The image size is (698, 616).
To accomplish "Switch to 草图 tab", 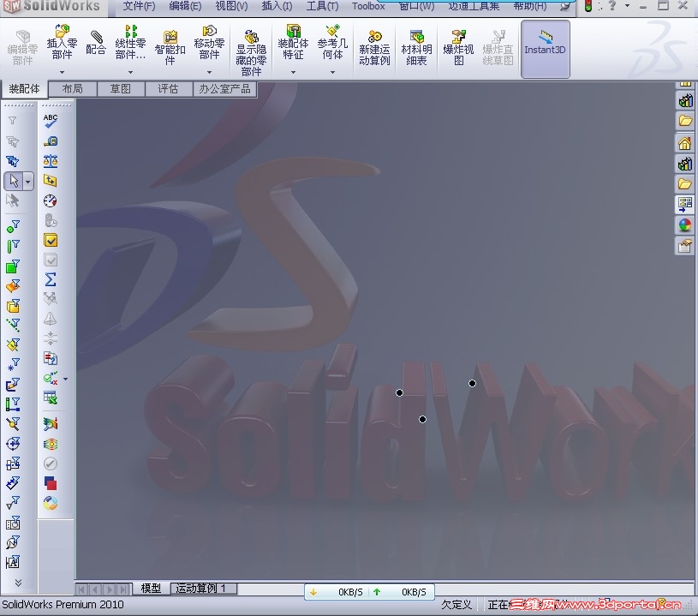I will coord(121,89).
